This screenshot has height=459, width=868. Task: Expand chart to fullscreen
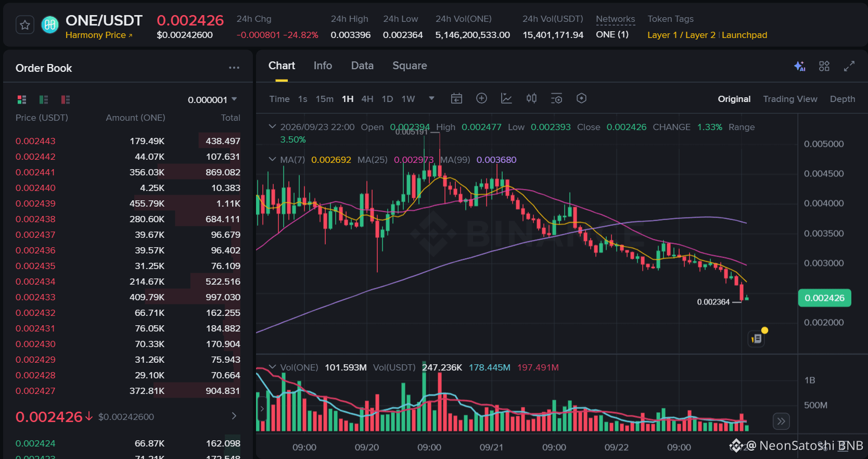pyautogui.click(x=849, y=66)
